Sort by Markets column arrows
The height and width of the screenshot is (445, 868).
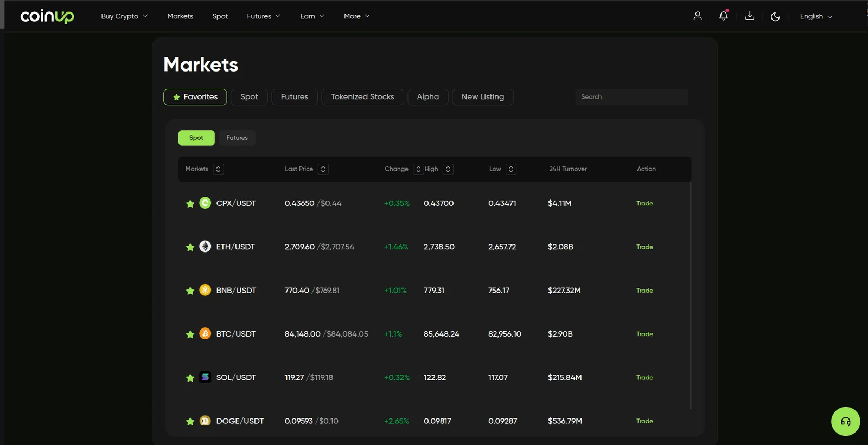coord(218,169)
